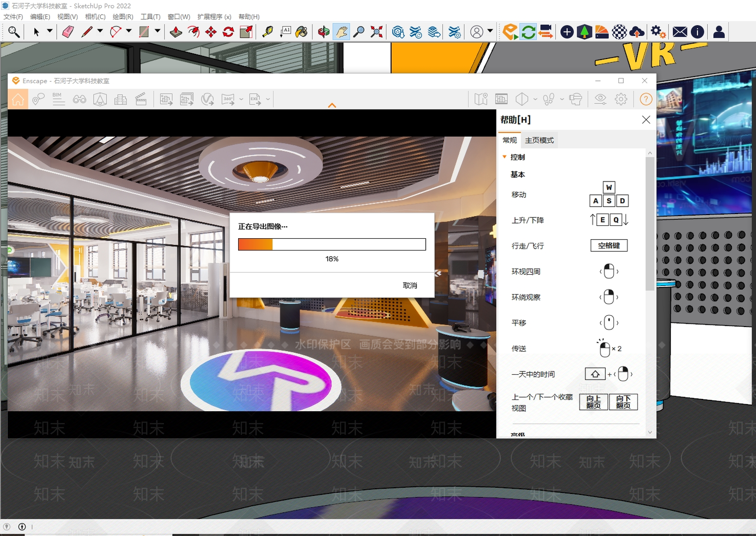Screen dimensions: 756x536
Task: Select the Eraser tool in SketchUp toolbar
Action: [x=68, y=32]
